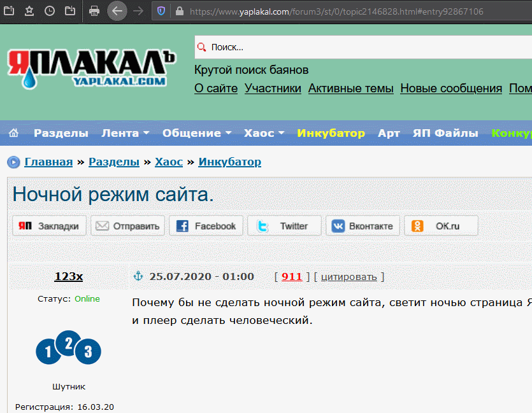
Task: Click the tracking protection shield icon
Action: 161,11
